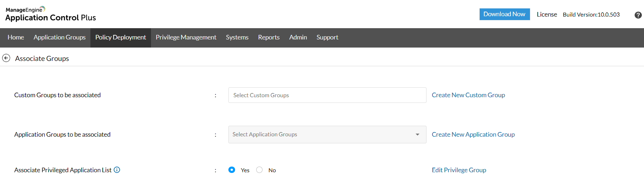Click the Select Custom Groups field
This screenshot has width=644, height=193.
327,95
